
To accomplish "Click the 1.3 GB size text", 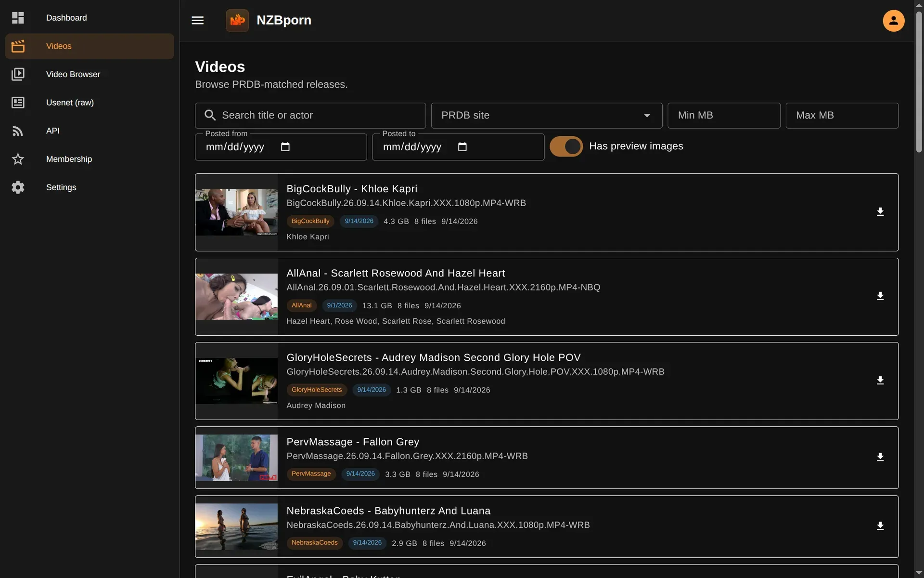I will tap(409, 390).
